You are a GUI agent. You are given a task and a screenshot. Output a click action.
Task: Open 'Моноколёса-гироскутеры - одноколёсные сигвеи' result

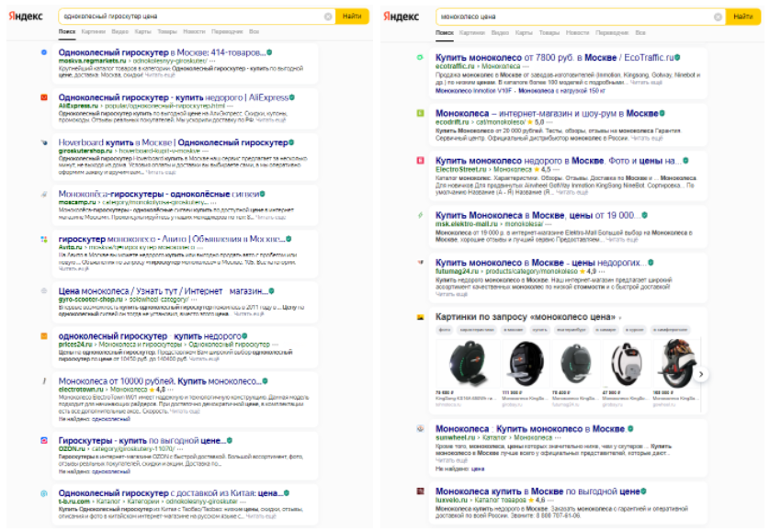[x=159, y=194]
